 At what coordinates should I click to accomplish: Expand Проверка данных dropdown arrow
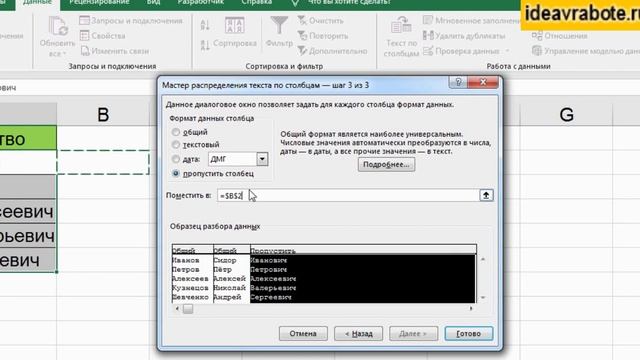coord(507,51)
